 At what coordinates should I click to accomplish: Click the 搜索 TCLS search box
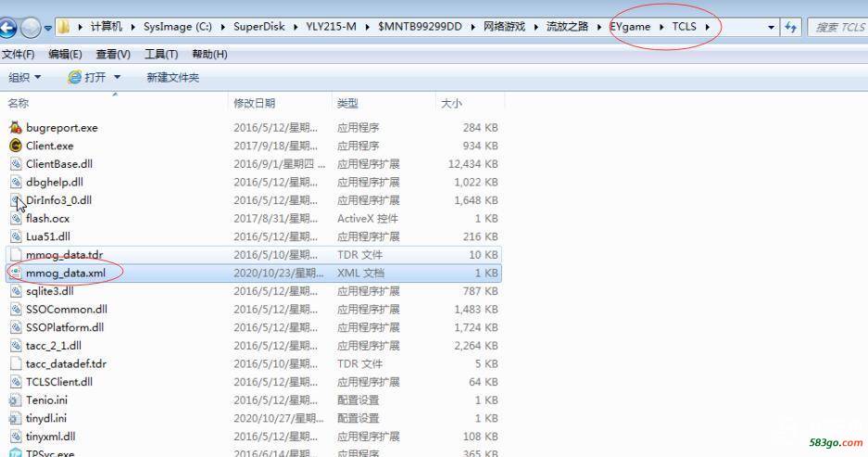coord(837,27)
